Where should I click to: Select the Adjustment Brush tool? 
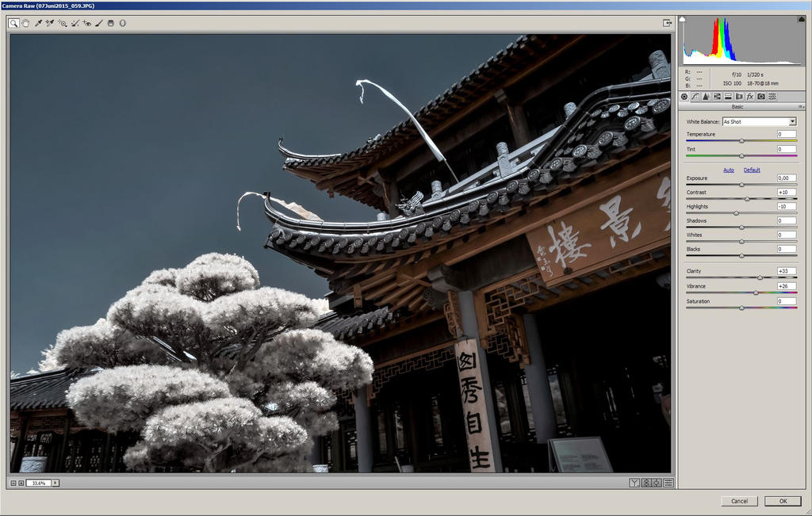point(98,23)
